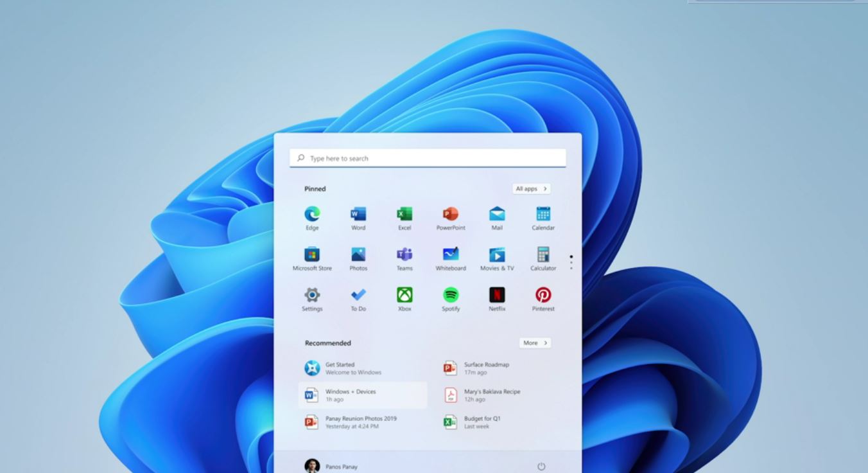
Task: Show More recommended items
Action: coord(535,343)
